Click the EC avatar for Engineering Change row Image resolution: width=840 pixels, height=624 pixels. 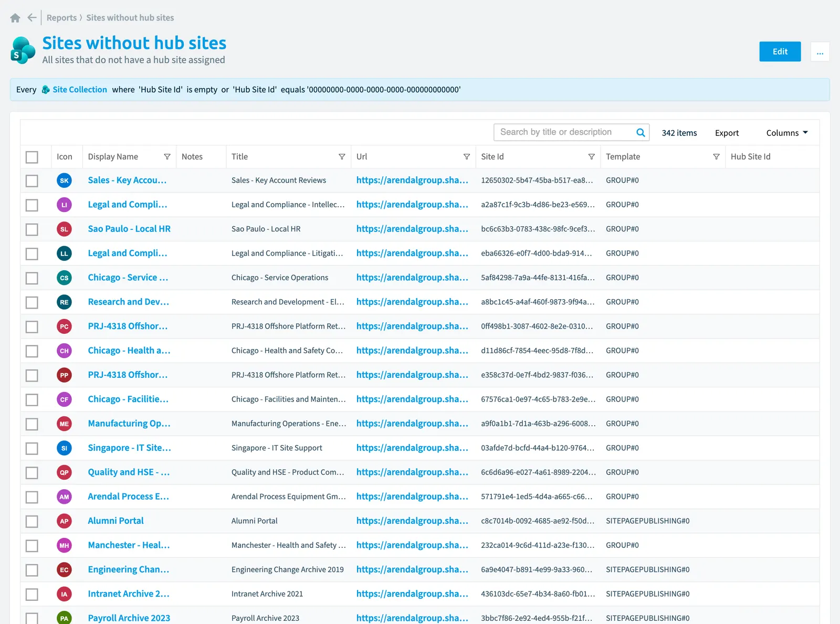64,570
